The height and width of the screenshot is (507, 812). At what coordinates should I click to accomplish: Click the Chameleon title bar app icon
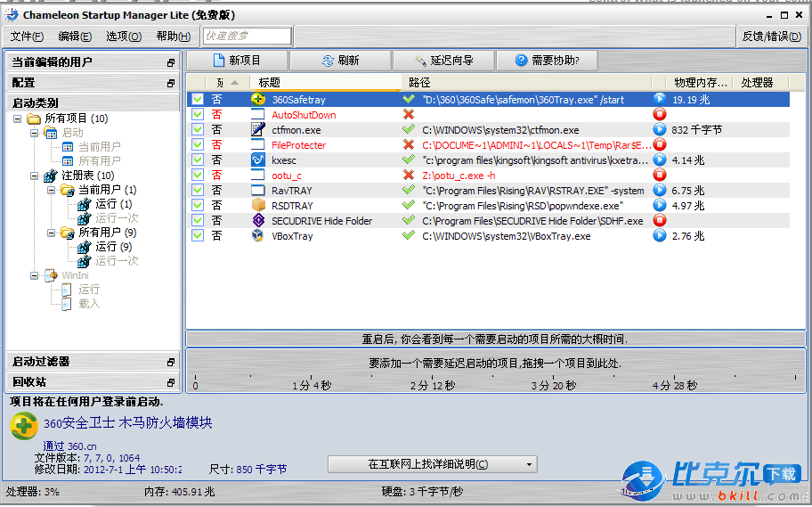click(x=12, y=15)
